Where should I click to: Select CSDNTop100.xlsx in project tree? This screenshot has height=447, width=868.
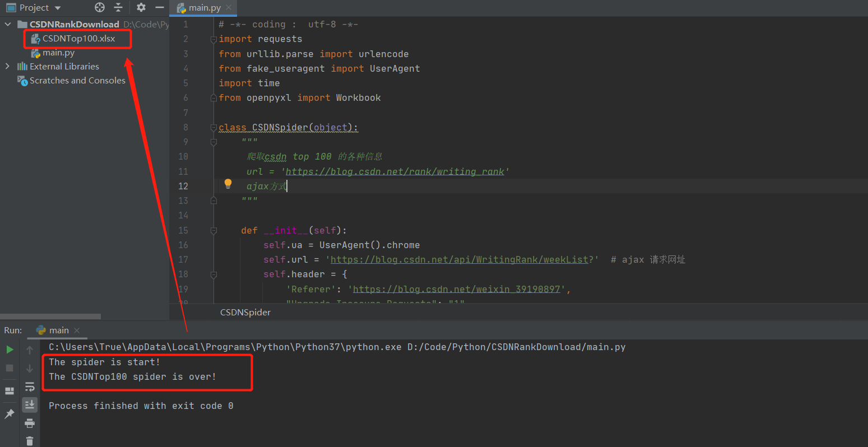[78, 39]
